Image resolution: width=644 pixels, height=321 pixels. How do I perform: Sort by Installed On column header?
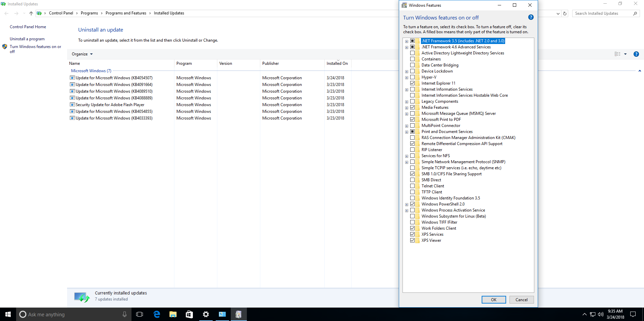click(338, 63)
